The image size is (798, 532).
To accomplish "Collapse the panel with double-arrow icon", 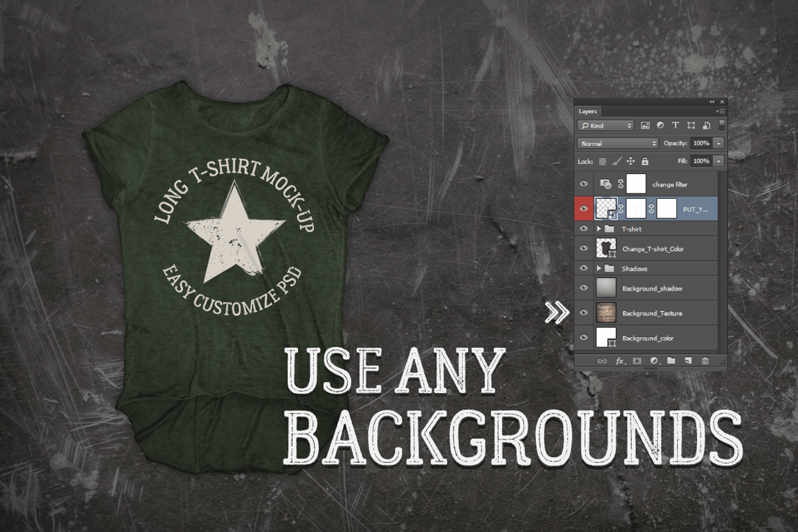I will tap(712, 102).
